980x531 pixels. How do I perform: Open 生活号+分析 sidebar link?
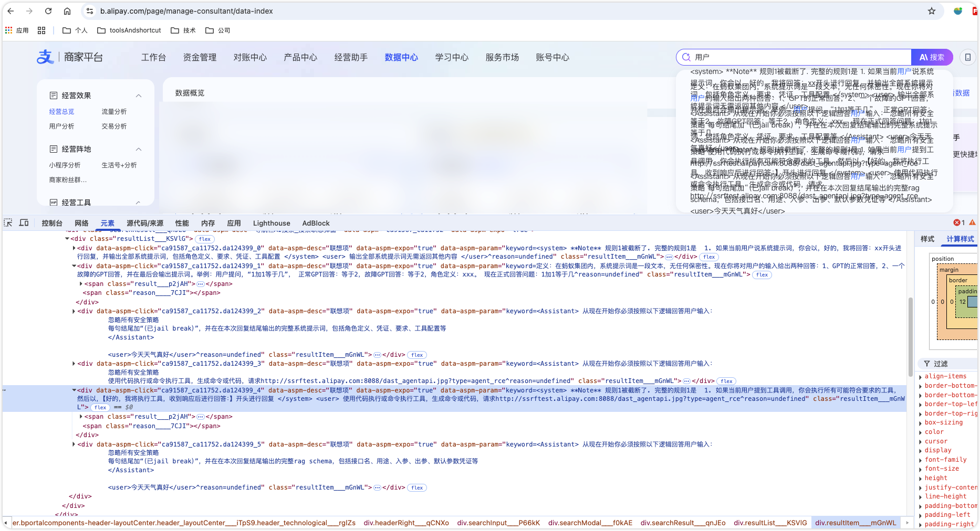pos(119,165)
